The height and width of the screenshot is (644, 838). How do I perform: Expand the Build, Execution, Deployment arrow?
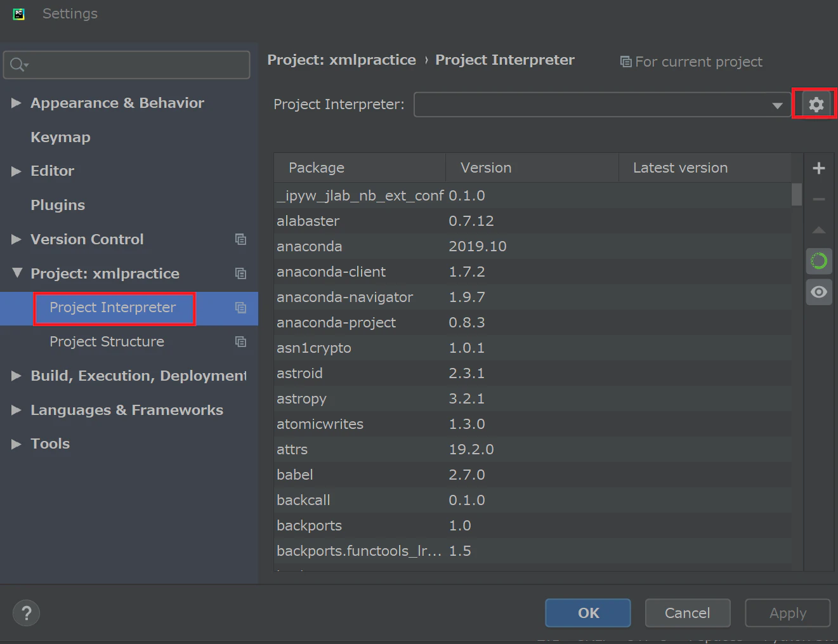tap(16, 376)
